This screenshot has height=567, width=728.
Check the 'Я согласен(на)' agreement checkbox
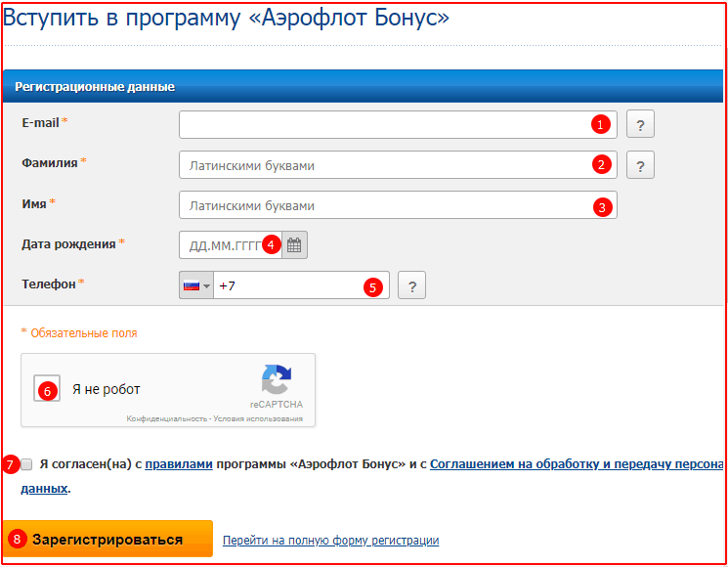[26, 464]
